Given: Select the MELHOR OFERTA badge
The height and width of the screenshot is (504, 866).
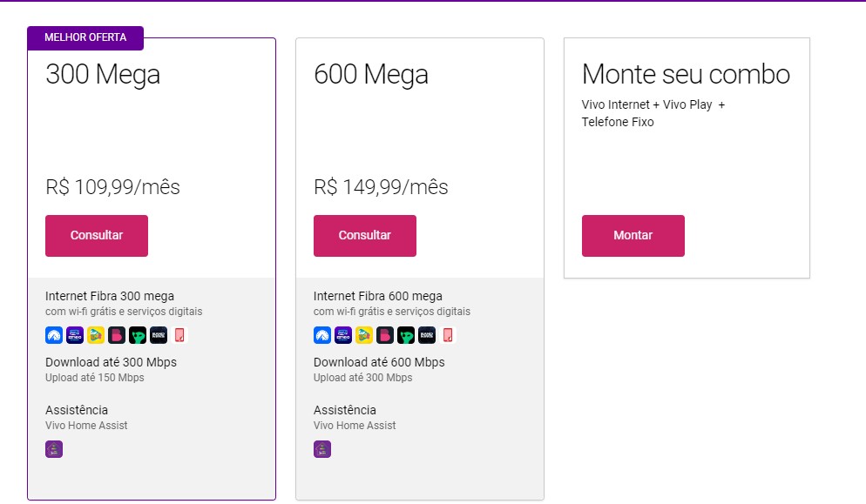Looking at the screenshot, I should [x=85, y=38].
